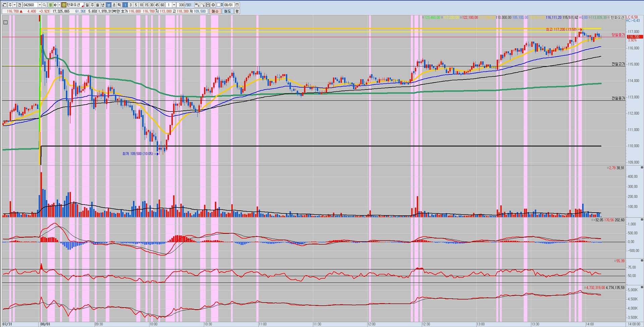
Task: Click the stock search magnifier icon
Action: point(44,5)
